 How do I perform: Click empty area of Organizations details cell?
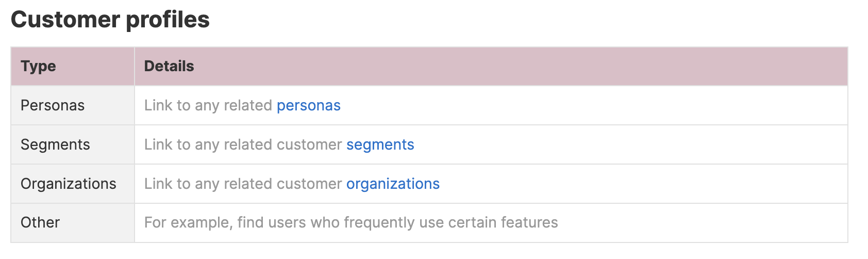coord(644,184)
